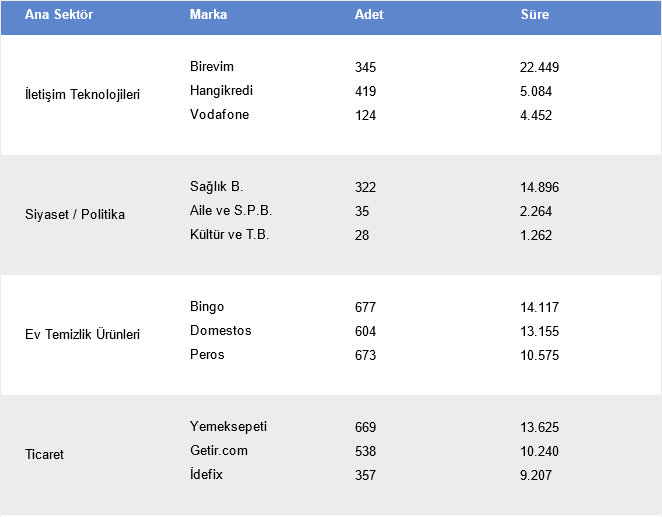This screenshot has height=517, width=662.
Task: Click the Sağlık B. brand entry
Action: [216, 187]
